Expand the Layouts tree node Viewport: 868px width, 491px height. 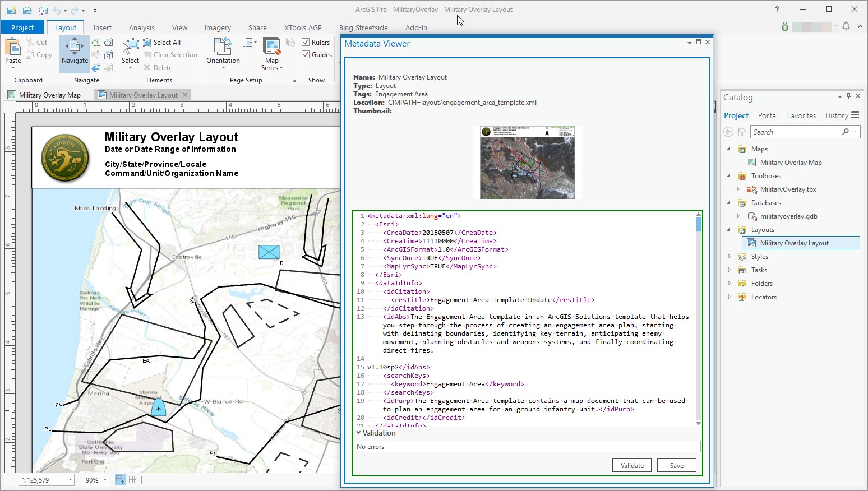[728, 229]
